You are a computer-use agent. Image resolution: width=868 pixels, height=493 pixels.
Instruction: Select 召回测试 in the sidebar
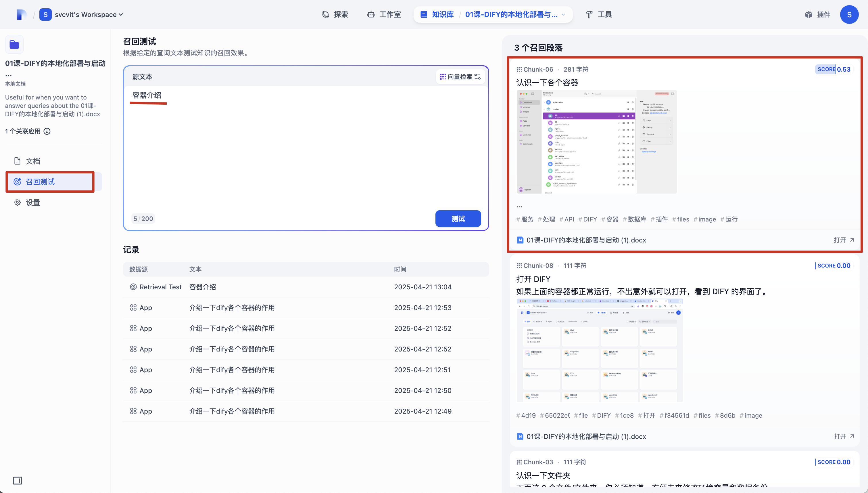pyautogui.click(x=53, y=182)
